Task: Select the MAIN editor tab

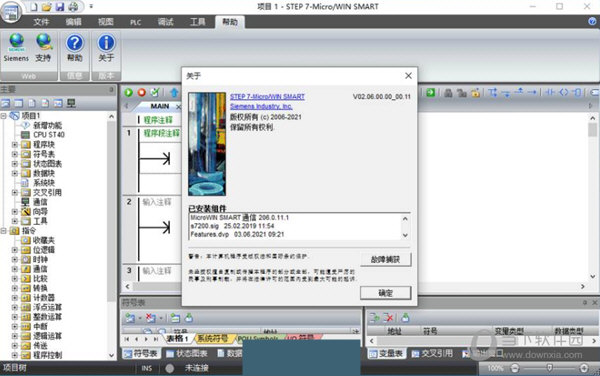Action: pos(160,106)
